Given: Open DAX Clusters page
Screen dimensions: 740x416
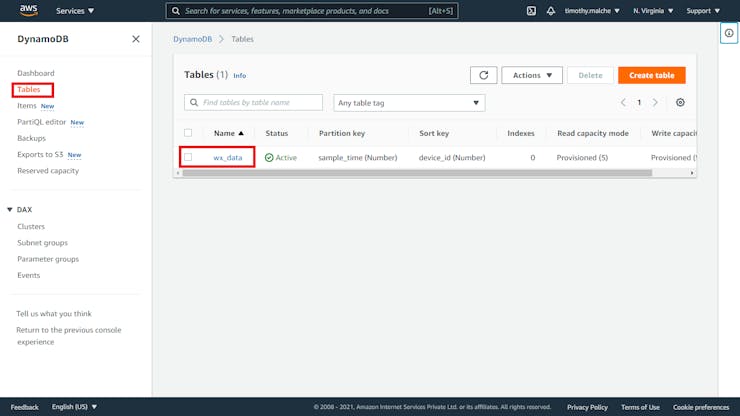Looking at the screenshot, I should point(31,227).
